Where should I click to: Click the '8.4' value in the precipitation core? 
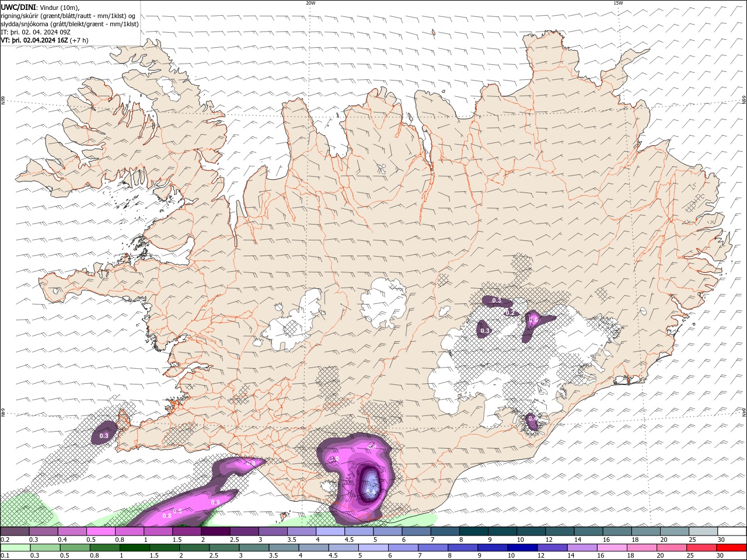[x=371, y=492]
